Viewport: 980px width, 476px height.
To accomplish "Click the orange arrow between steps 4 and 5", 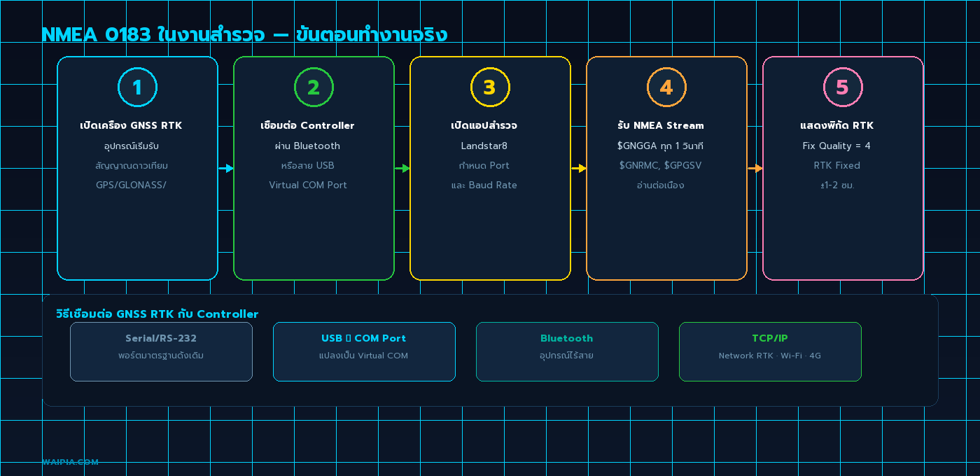I will tap(755, 168).
